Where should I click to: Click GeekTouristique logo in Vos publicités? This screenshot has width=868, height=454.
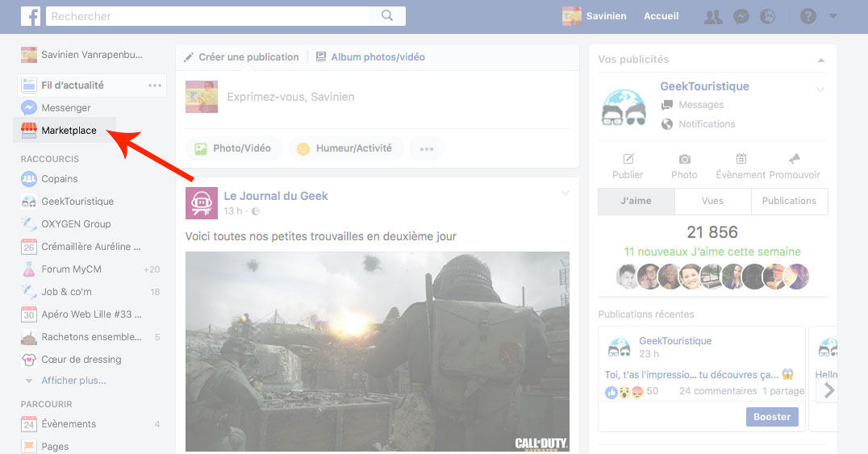[x=624, y=107]
